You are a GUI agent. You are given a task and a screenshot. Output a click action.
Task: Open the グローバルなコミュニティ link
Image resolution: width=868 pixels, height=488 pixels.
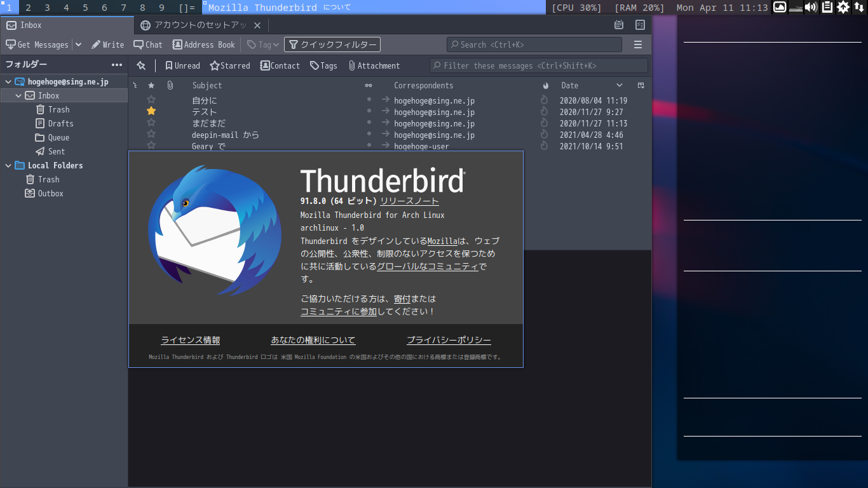[427, 266]
